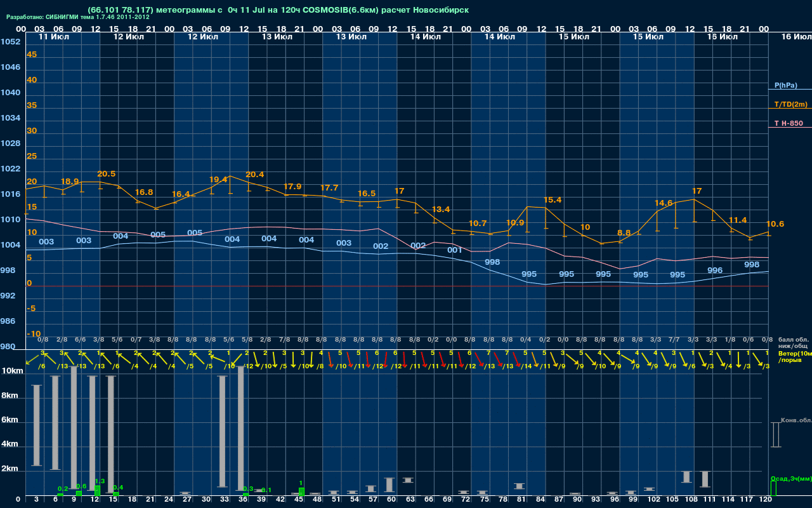The height and width of the screenshot is (508, 812).
Task: Click the cloud amount value 0/4
Action: [x=525, y=340]
